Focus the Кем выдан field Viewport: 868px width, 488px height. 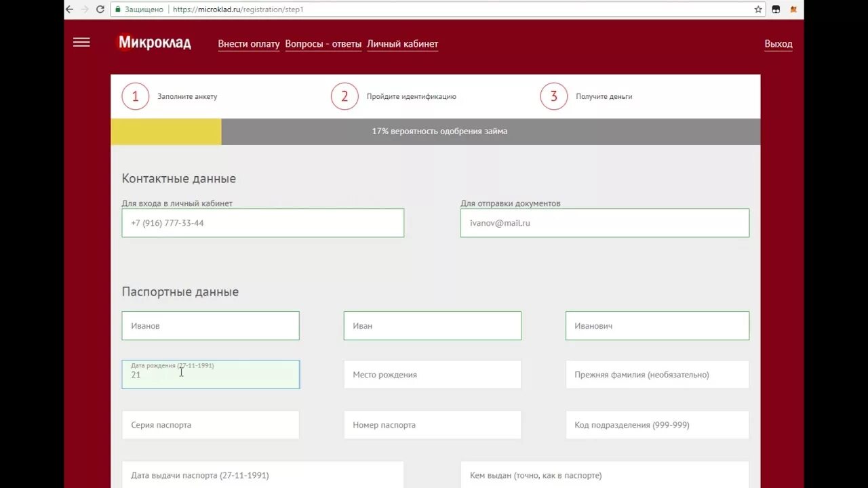coord(605,474)
